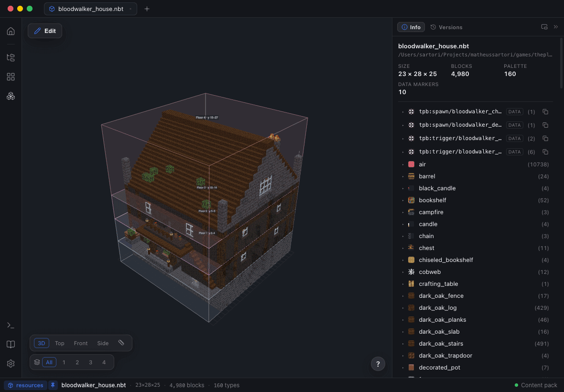Click the bookshelf block icon

click(411, 200)
